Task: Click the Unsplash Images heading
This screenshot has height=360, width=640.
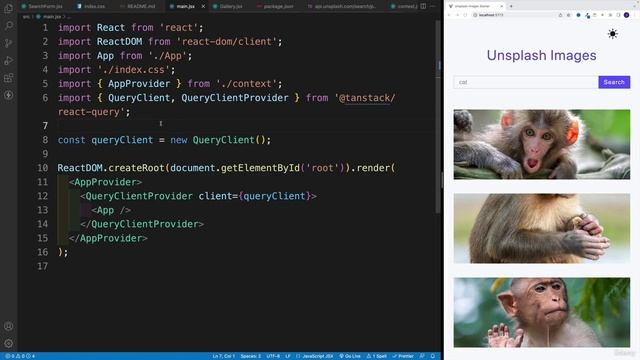Action: tap(541, 55)
